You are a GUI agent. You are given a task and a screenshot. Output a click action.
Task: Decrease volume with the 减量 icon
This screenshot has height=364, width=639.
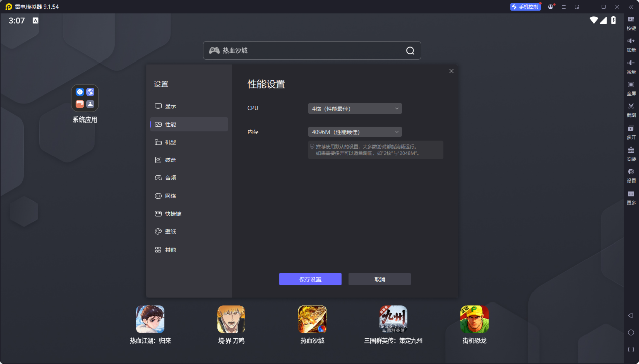pos(630,67)
